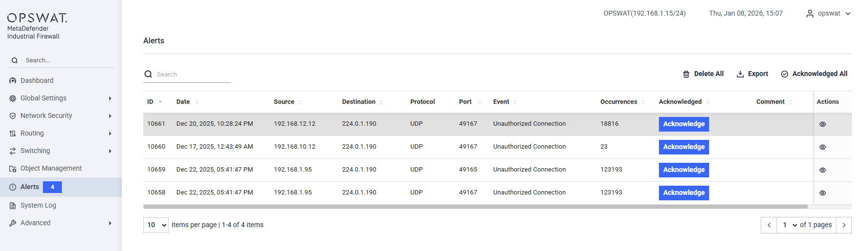The height and width of the screenshot is (251, 868).
Task: Go to the next page of alerts
Action: click(x=844, y=225)
